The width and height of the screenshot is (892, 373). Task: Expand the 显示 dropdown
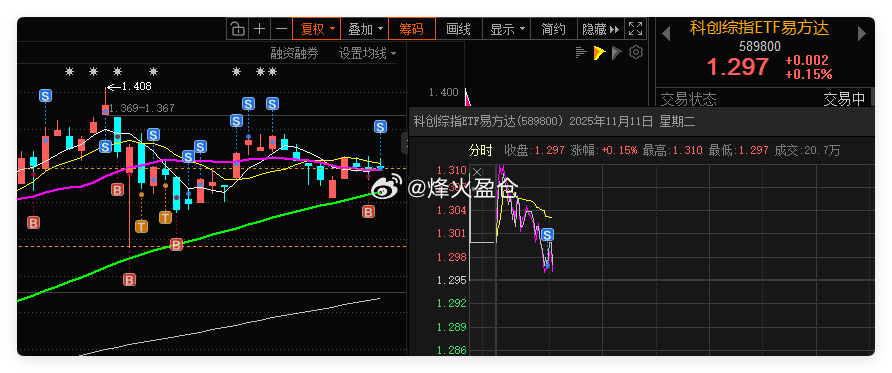point(506,28)
